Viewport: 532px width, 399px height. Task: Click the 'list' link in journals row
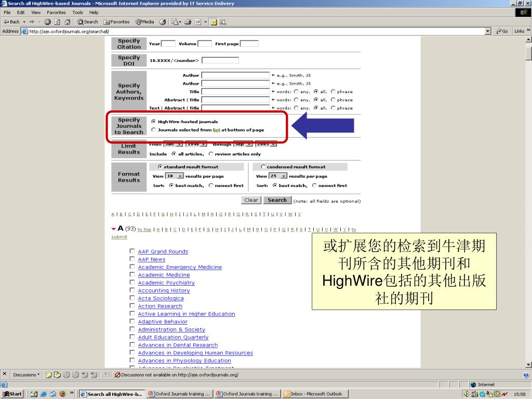pyautogui.click(x=217, y=130)
